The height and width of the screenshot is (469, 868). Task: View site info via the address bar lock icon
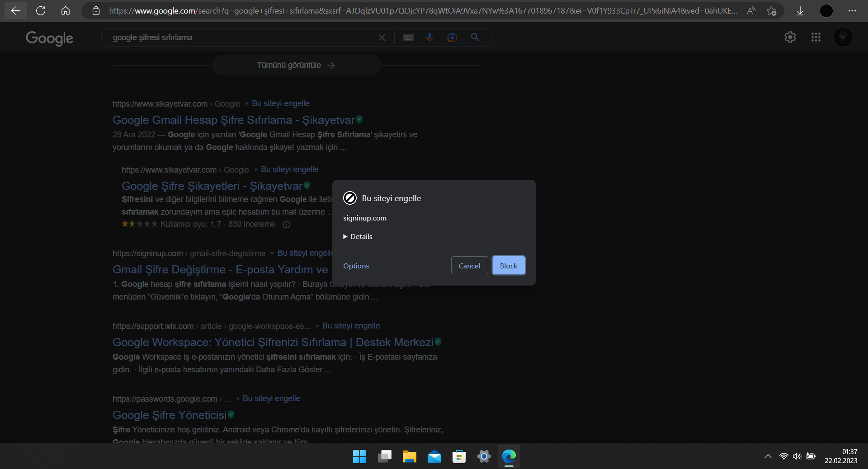coord(96,11)
